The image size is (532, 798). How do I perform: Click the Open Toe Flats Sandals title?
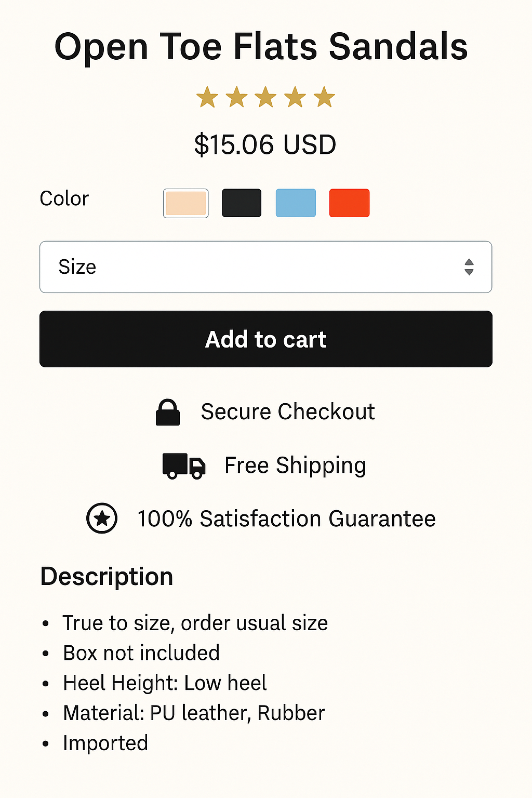coord(261,47)
